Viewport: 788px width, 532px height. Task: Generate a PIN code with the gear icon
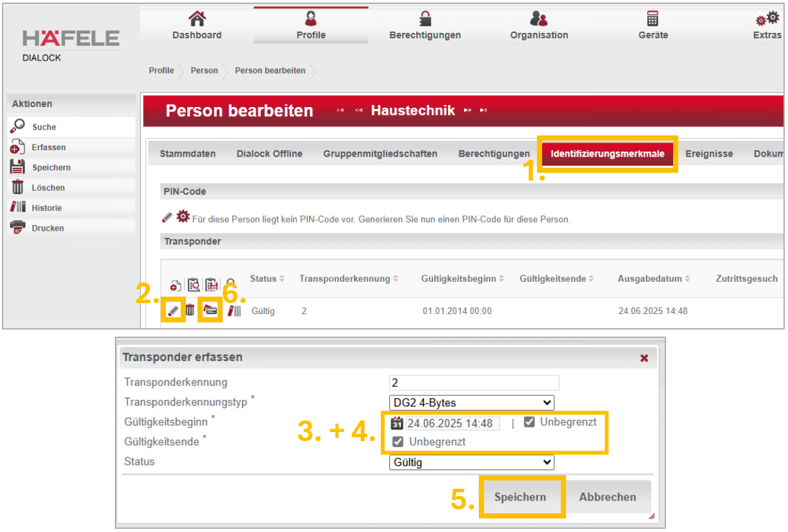point(183,217)
